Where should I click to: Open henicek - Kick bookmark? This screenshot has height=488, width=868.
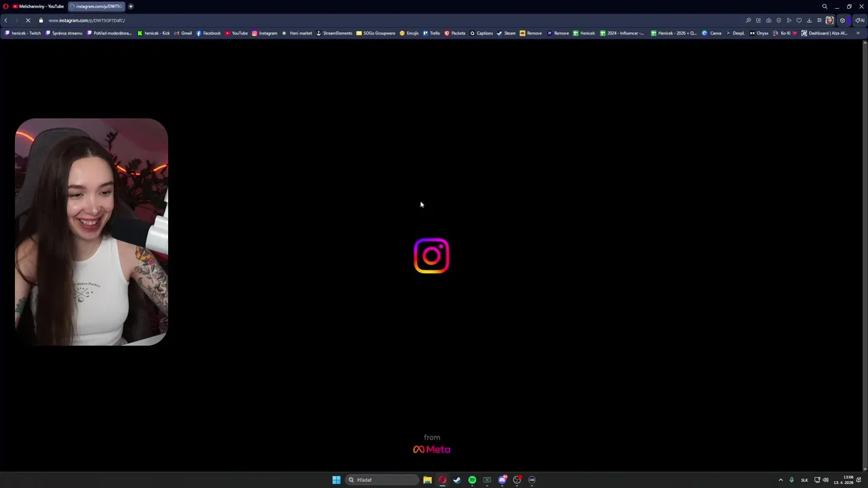click(x=153, y=33)
